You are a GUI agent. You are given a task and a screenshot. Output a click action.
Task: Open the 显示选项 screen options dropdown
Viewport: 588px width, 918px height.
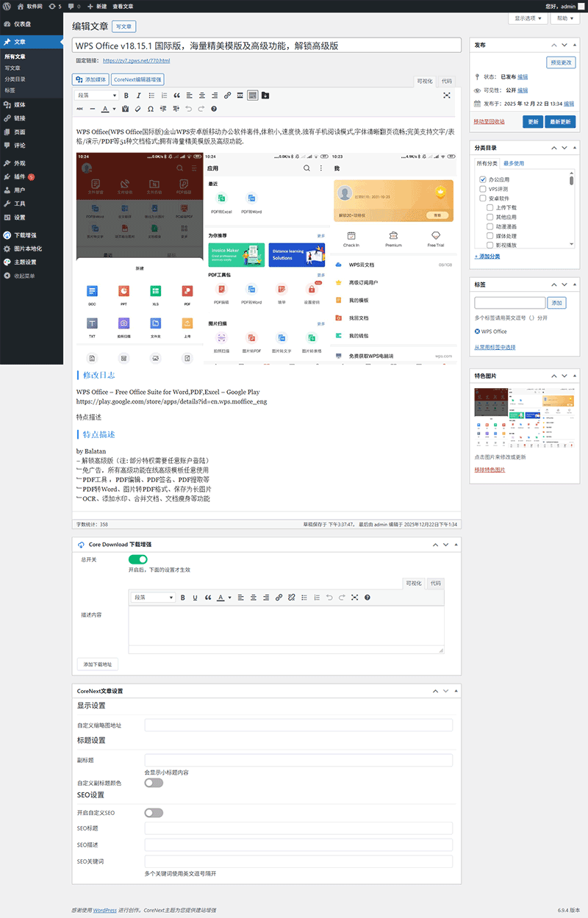pos(528,18)
